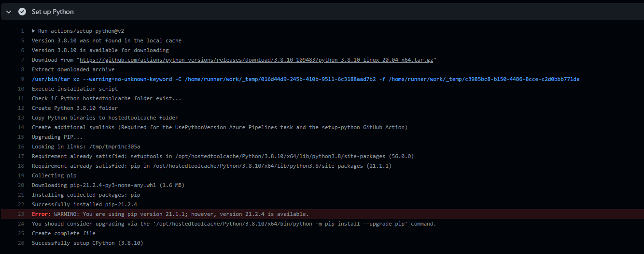Click 'Requirement already satisfied: setuptools' line
The height and width of the screenshot is (254, 644).
223,156
